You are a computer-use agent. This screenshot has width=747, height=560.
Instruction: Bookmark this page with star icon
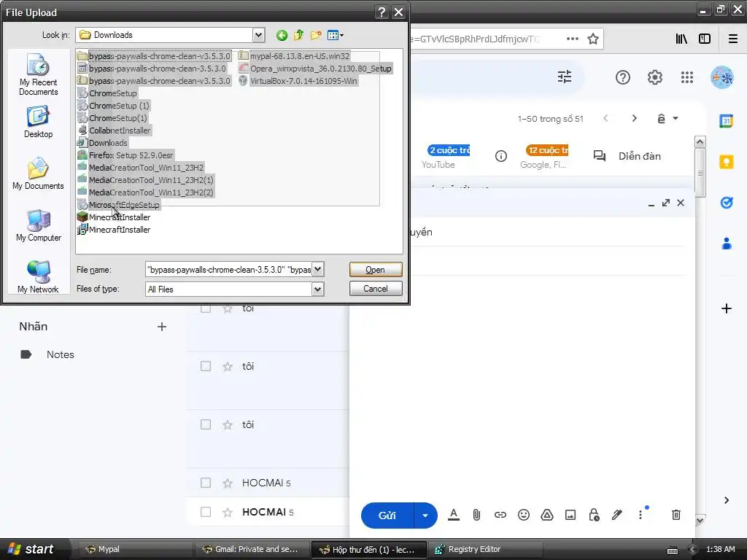coord(592,39)
